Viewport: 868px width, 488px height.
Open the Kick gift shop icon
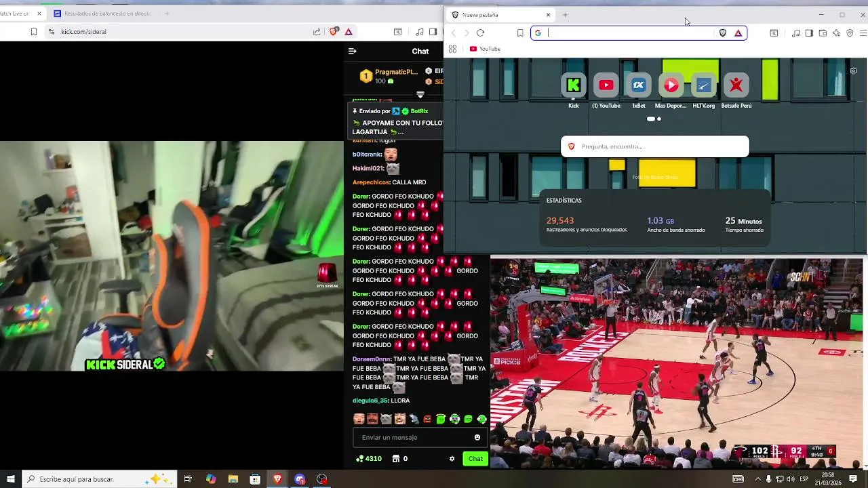coord(396,459)
